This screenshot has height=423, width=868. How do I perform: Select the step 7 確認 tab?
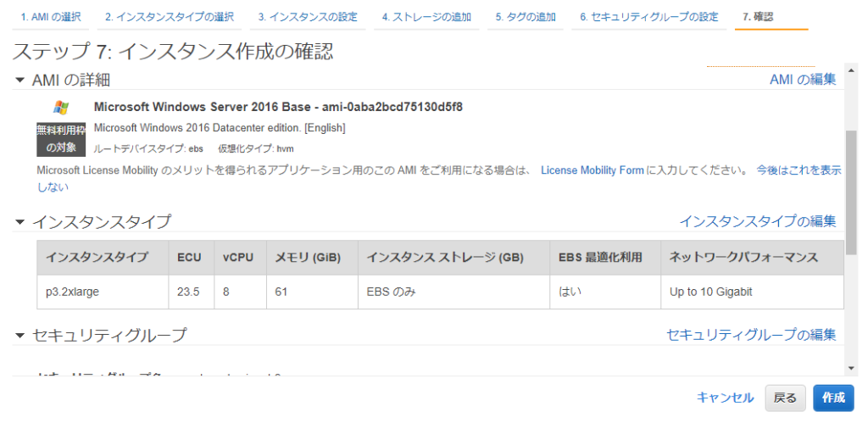[x=771, y=17]
